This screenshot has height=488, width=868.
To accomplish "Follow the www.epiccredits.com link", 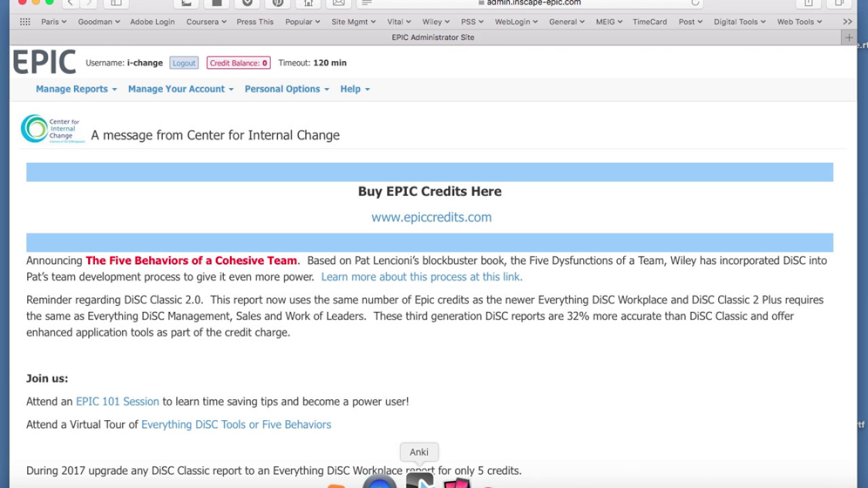I will point(431,217).
